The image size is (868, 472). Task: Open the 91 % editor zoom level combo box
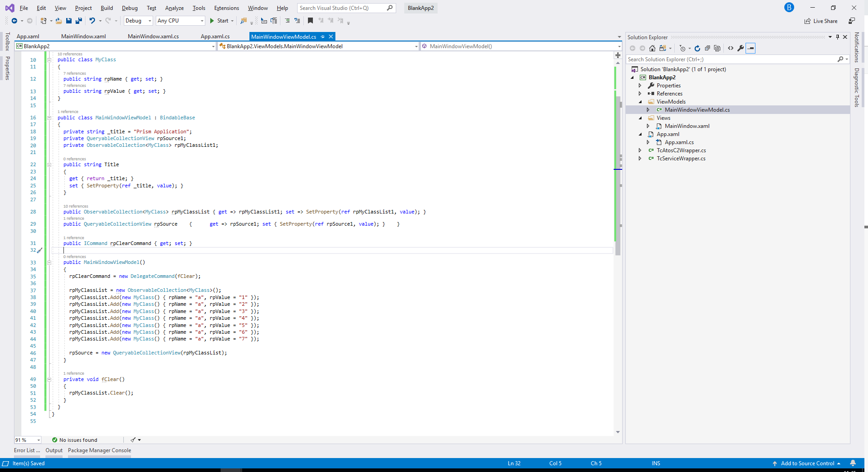28,440
